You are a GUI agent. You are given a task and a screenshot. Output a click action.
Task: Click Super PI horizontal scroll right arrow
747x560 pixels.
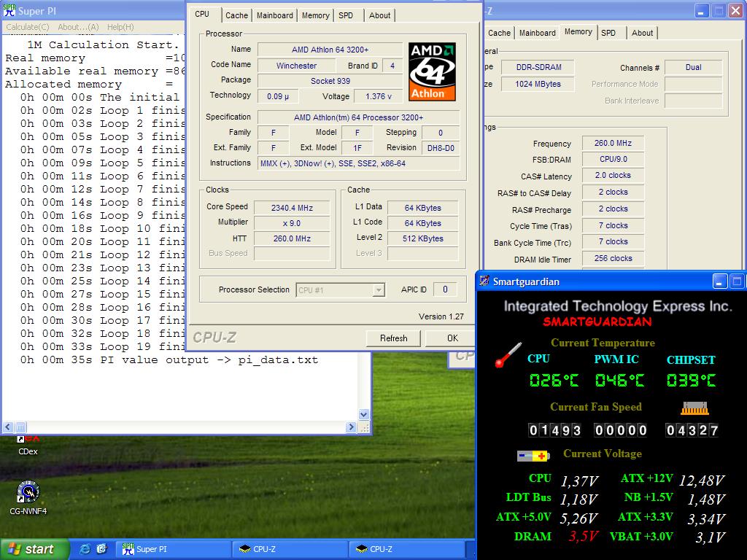[x=351, y=427]
